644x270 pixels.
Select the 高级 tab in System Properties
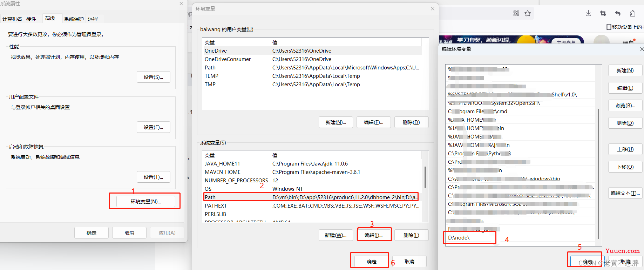point(50,18)
